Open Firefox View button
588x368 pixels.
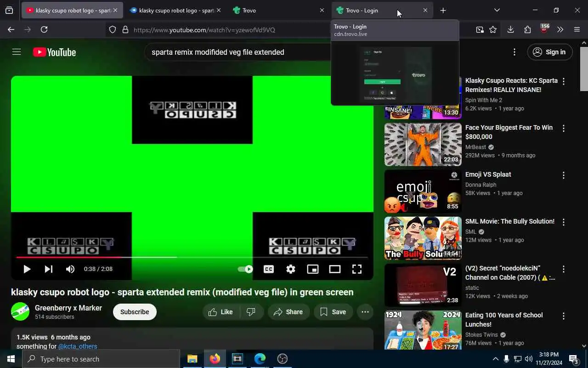[x=9, y=10]
